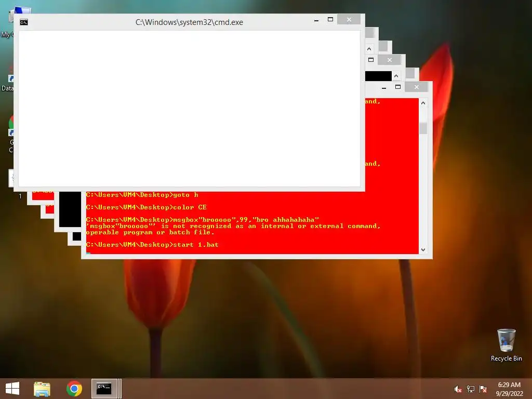The width and height of the screenshot is (532, 399).
Task: Click the red window's scroll up arrow
Action: 423,103
